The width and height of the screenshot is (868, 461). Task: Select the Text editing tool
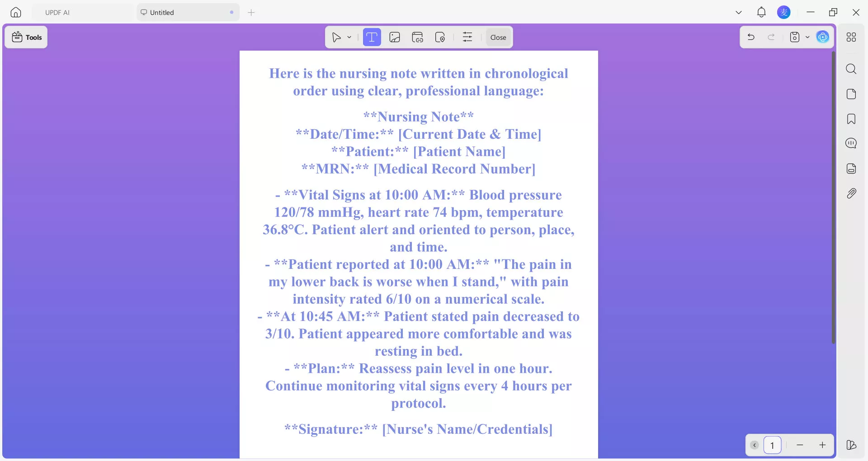click(372, 37)
